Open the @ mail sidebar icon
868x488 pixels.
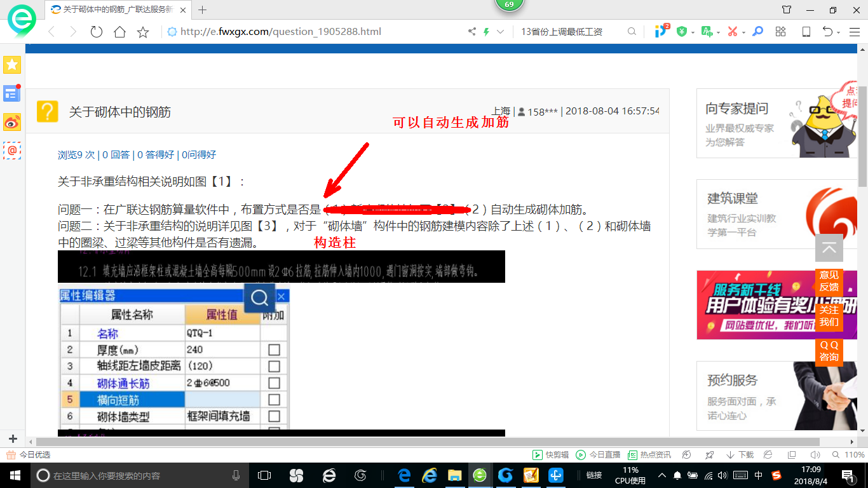[x=12, y=151]
